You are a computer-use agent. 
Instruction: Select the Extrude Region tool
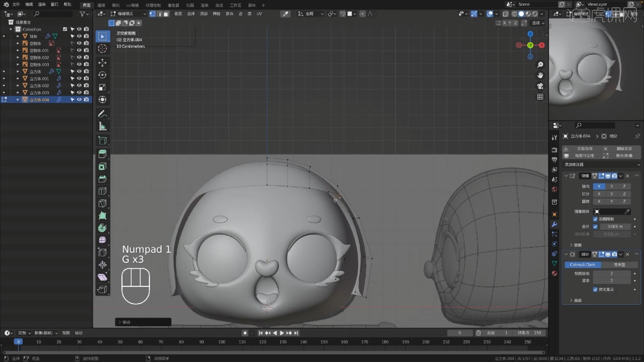[102, 154]
